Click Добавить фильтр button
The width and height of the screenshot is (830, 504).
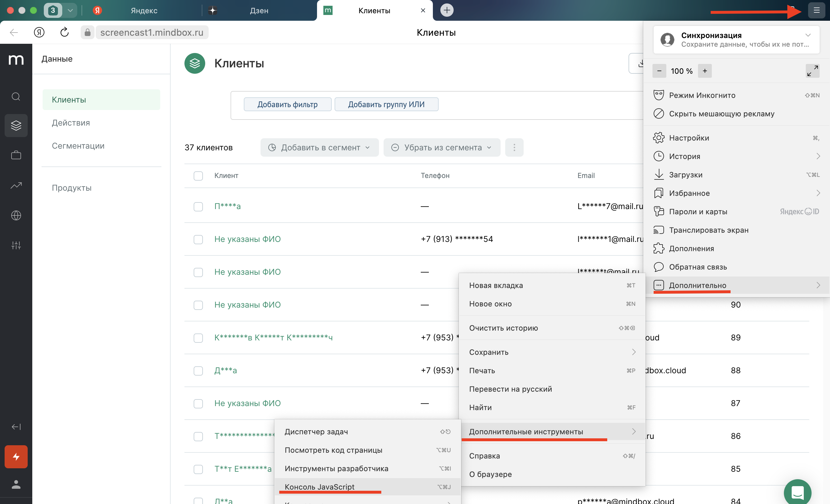coord(287,104)
